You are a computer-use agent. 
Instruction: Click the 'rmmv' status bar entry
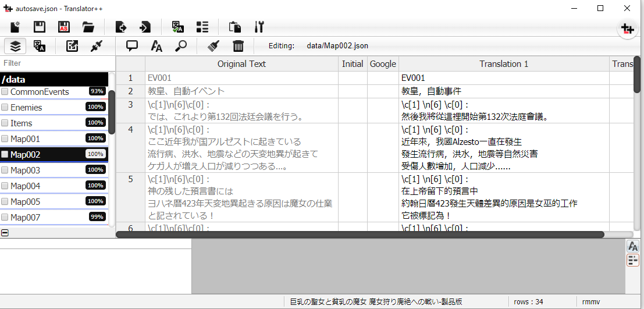591,301
